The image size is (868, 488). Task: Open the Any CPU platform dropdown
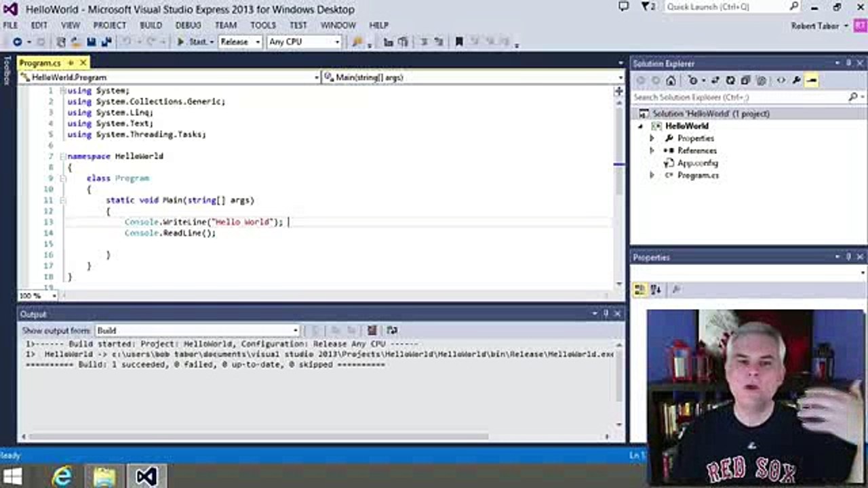(x=304, y=42)
